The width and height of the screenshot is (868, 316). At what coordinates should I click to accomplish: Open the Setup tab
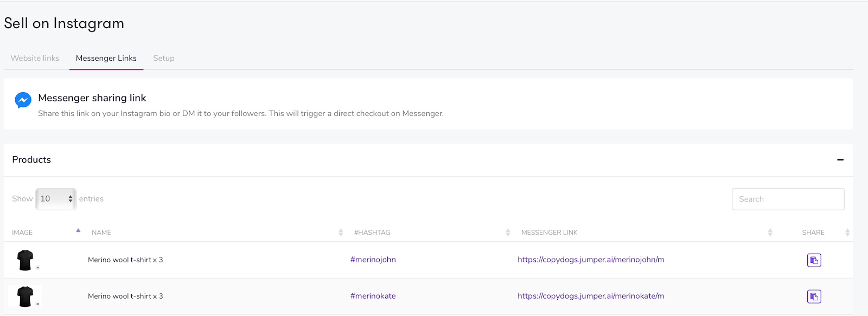tap(164, 58)
